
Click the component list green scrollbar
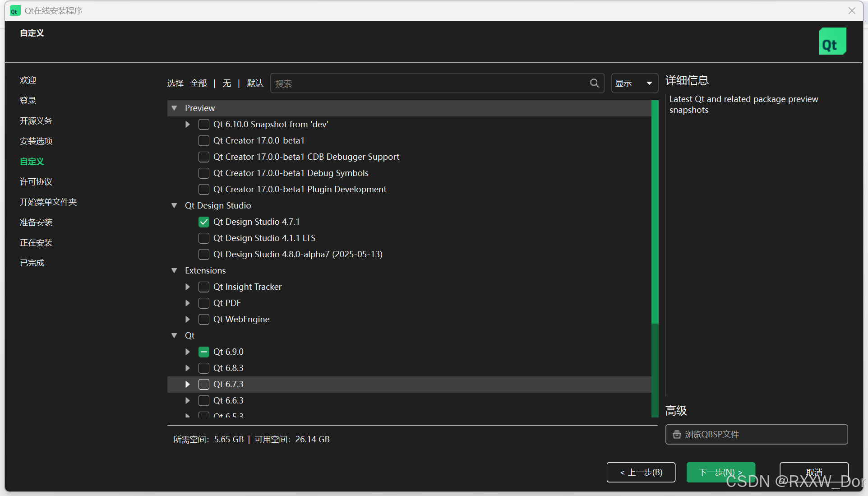655,212
